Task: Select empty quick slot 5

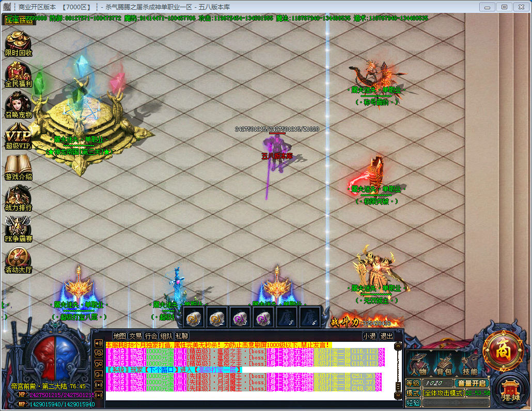Action: click(x=287, y=318)
